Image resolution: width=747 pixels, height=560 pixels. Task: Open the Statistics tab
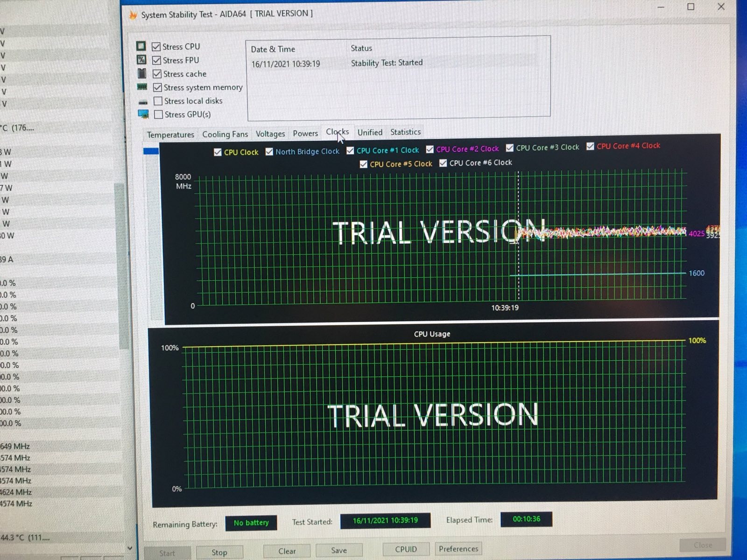405,132
